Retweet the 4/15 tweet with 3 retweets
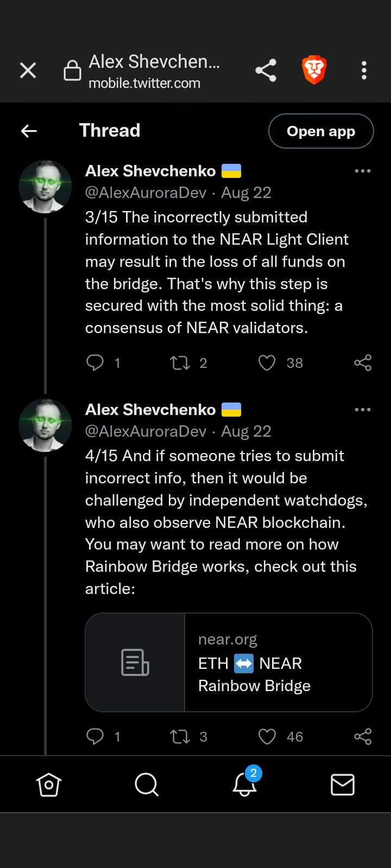This screenshot has height=868, width=391. [180, 736]
